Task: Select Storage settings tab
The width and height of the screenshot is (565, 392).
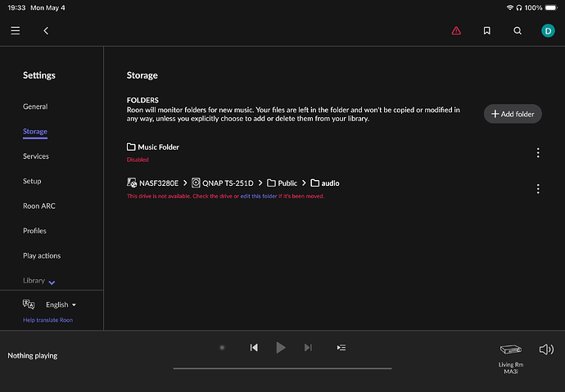Action: (x=35, y=132)
